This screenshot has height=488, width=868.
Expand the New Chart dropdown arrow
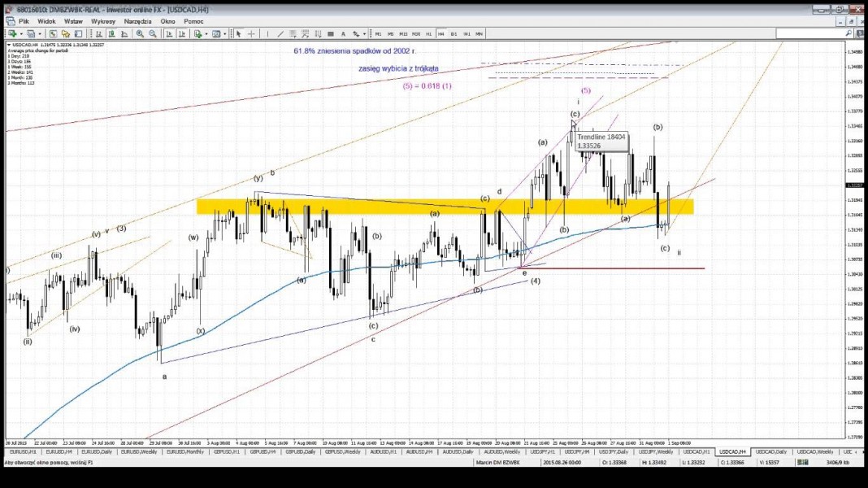[21, 34]
